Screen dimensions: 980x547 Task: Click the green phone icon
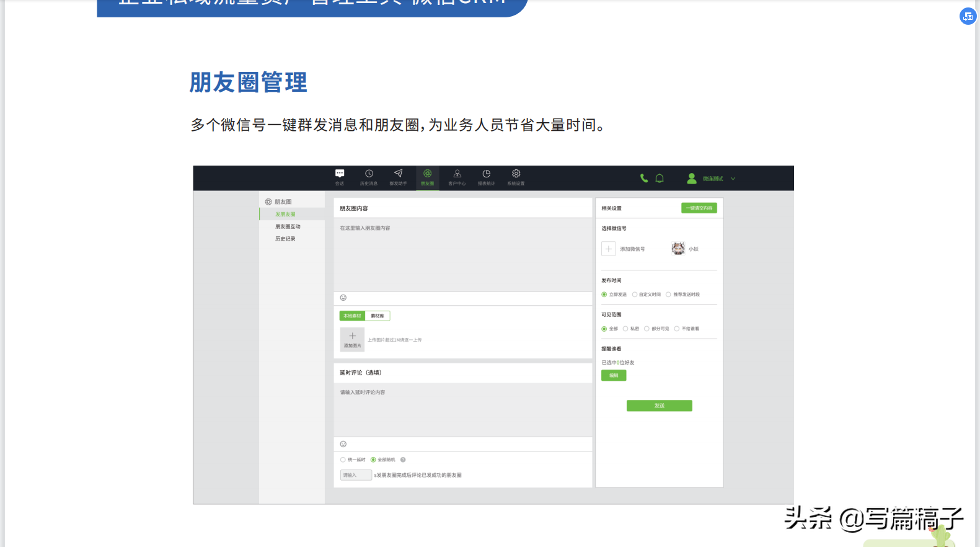click(x=644, y=178)
